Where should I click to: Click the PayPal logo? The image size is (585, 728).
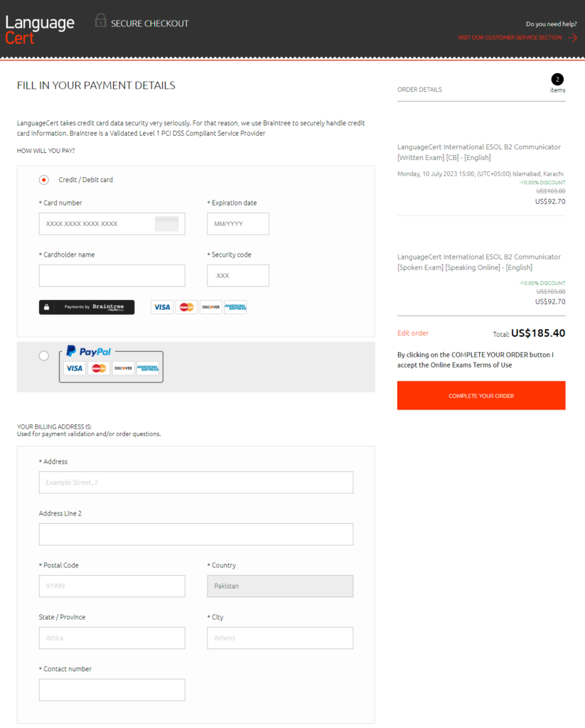[89, 351]
